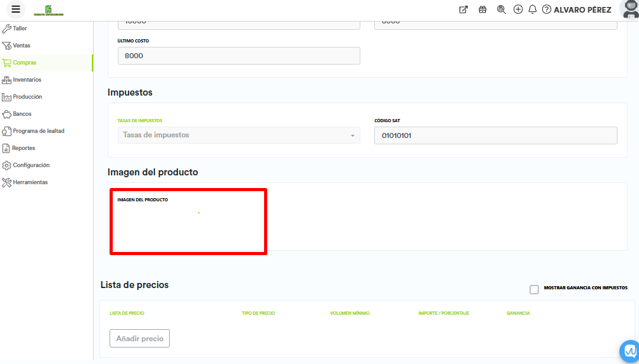
Task: Expand the Tasas de impuestos dropdown
Action: click(239, 135)
